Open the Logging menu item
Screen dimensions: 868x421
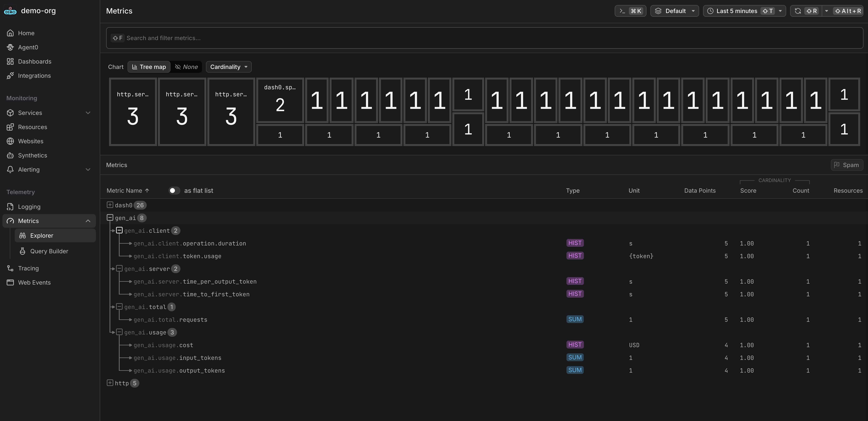pyautogui.click(x=29, y=207)
